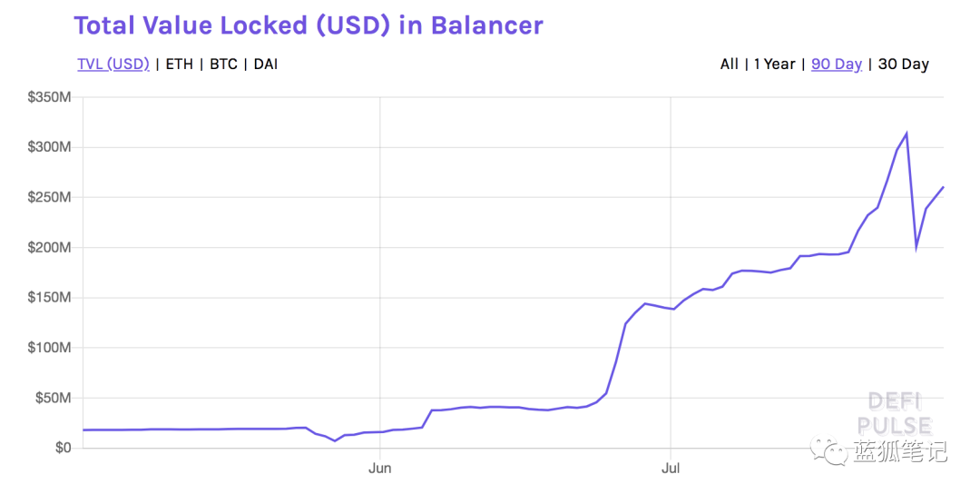980x494 pixels.
Task: Select the 1 Year time range
Action: tap(774, 64)
